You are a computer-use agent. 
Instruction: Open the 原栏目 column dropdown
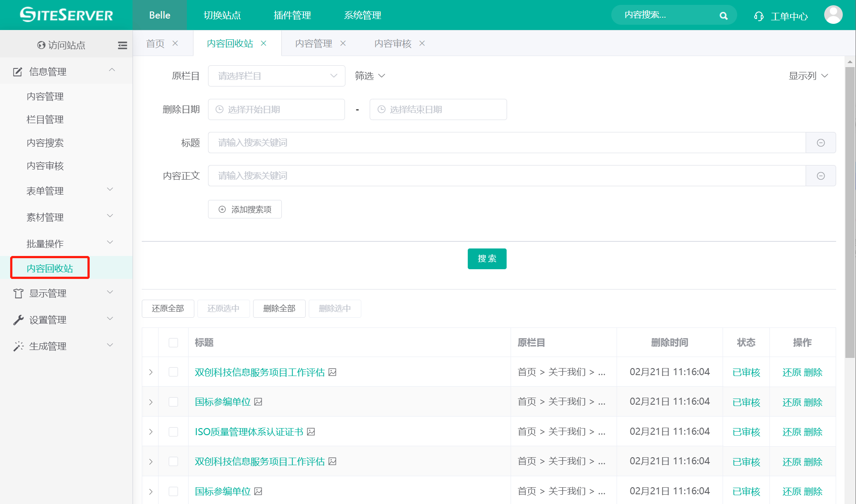coord(276,76)
